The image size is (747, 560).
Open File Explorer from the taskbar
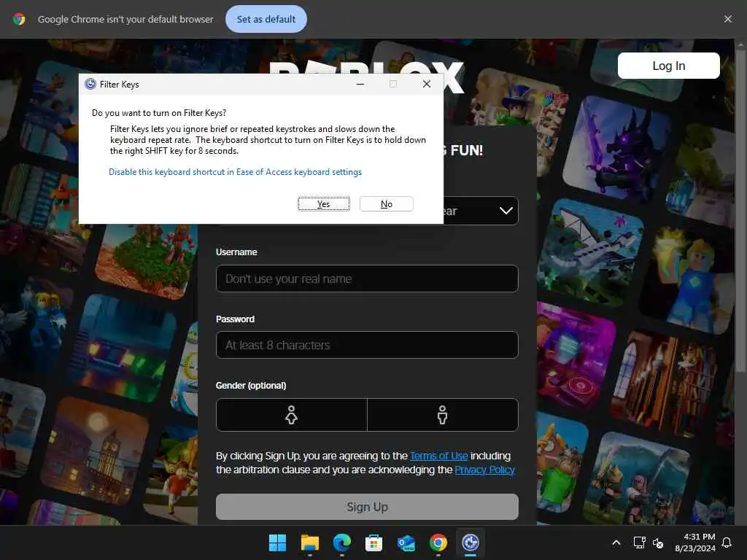[x=309, y=542]
